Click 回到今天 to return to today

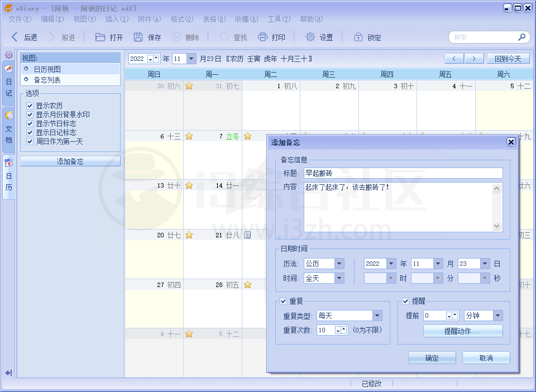(x=508, y=59)
